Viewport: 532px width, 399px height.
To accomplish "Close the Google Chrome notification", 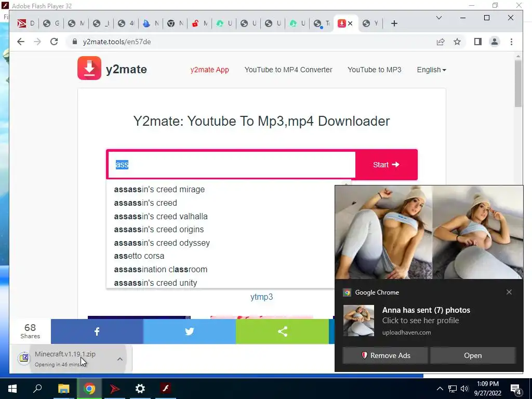I will pyautogui.click(x=509, y=292).
